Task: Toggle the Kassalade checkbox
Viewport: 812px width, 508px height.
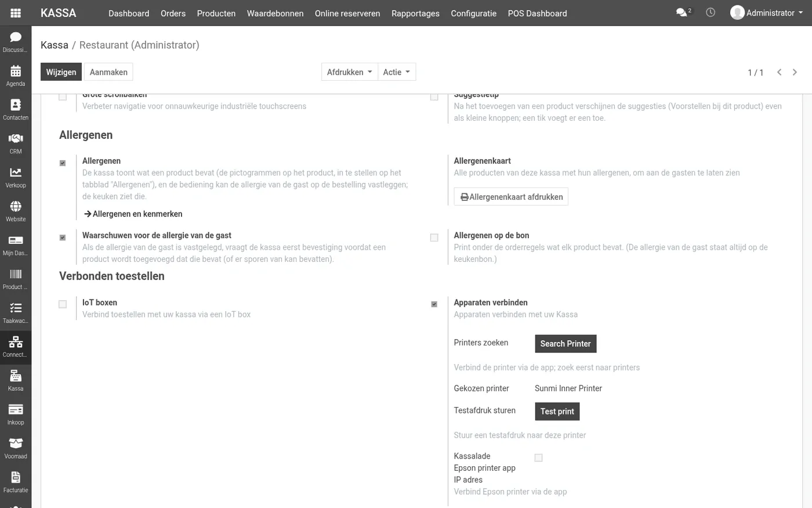Action: (x=538, y=457)
